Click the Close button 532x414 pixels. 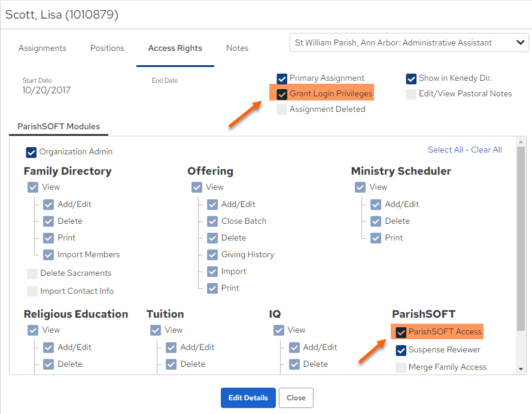click(x=296, y=398)
